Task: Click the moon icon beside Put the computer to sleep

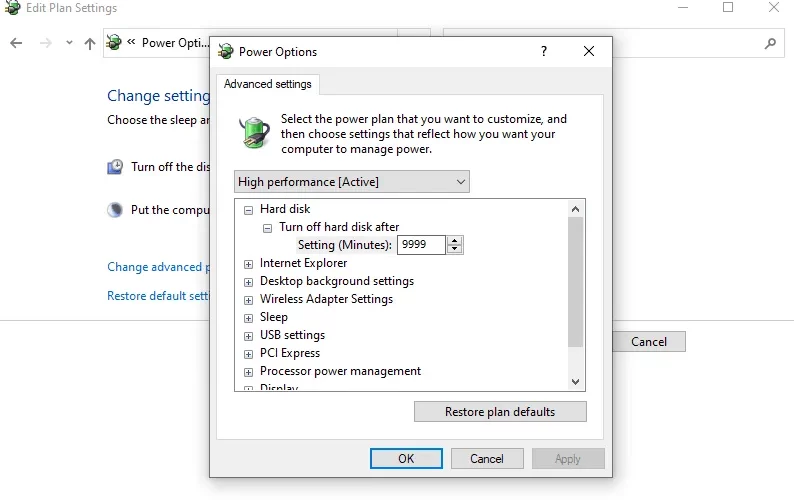Action: coord(115,209)
